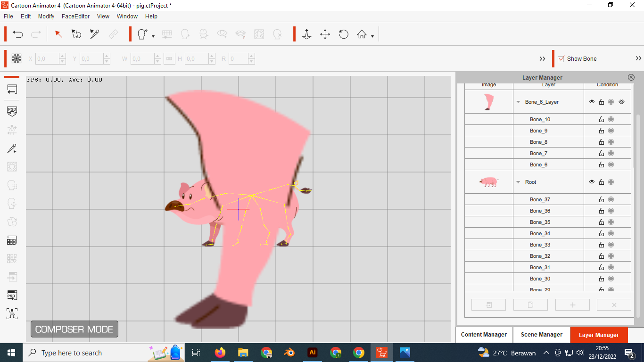Toggle the lock on Bone_10
644x362 pixels.
tap(602, 119)
